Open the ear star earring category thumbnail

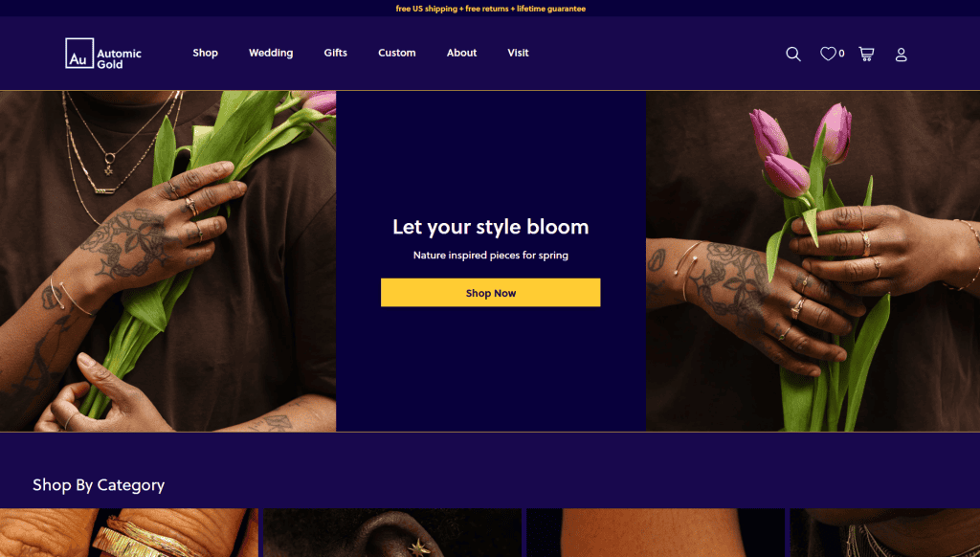(x=392, y=533)
